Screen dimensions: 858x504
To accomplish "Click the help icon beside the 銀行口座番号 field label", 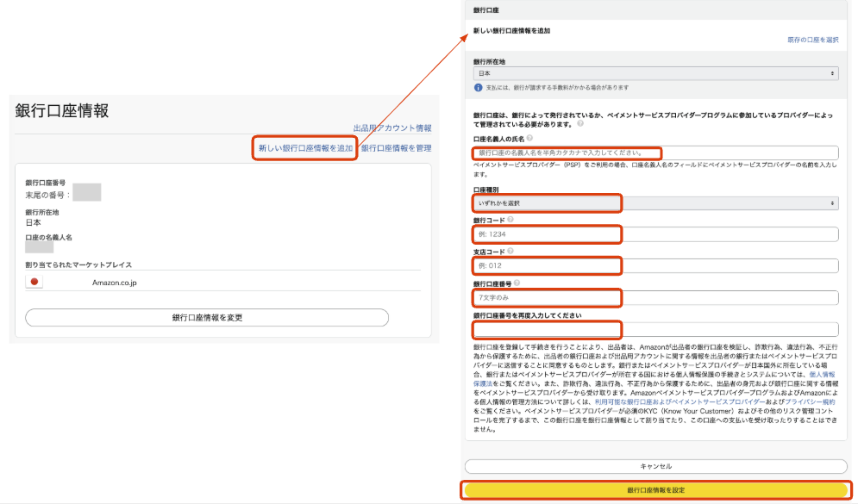I will point(517,283).
